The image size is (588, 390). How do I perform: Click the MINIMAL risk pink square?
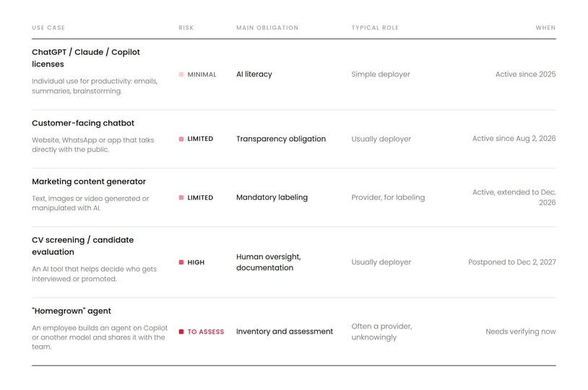tap(181, 74)
